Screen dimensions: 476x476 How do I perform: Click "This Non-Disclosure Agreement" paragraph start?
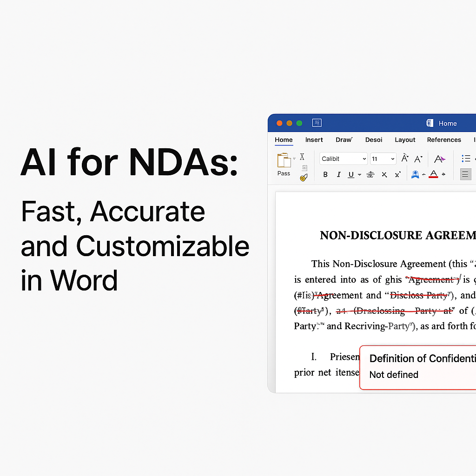378,264
